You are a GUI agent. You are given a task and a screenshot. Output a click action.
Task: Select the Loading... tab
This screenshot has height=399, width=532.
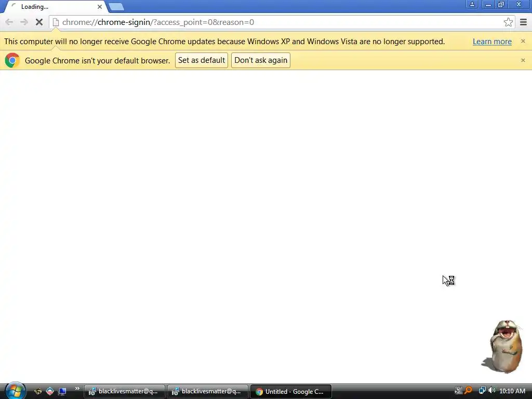[56, 7]
